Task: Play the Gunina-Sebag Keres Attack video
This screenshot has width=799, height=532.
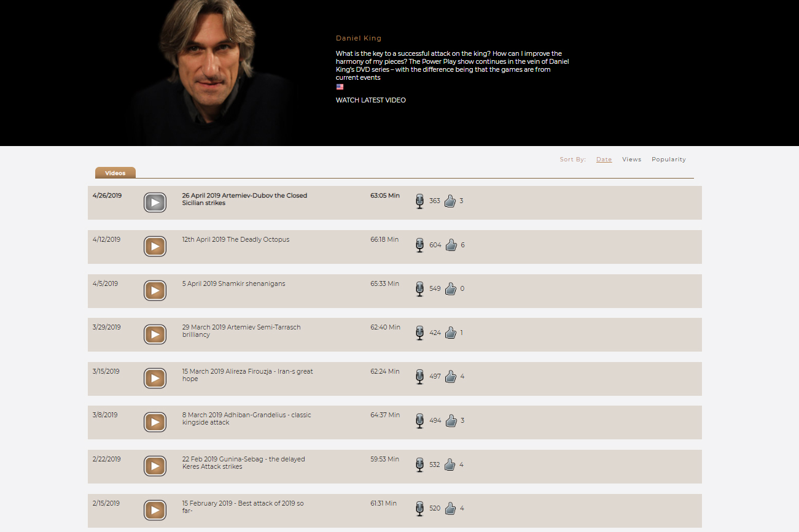Action: coord(155,466)
